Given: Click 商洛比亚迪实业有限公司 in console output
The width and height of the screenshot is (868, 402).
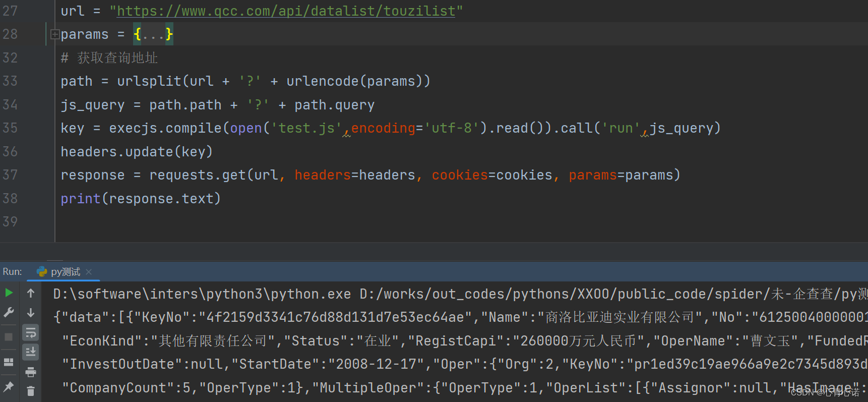Looking at the screenshot, I should click(621, 317).
